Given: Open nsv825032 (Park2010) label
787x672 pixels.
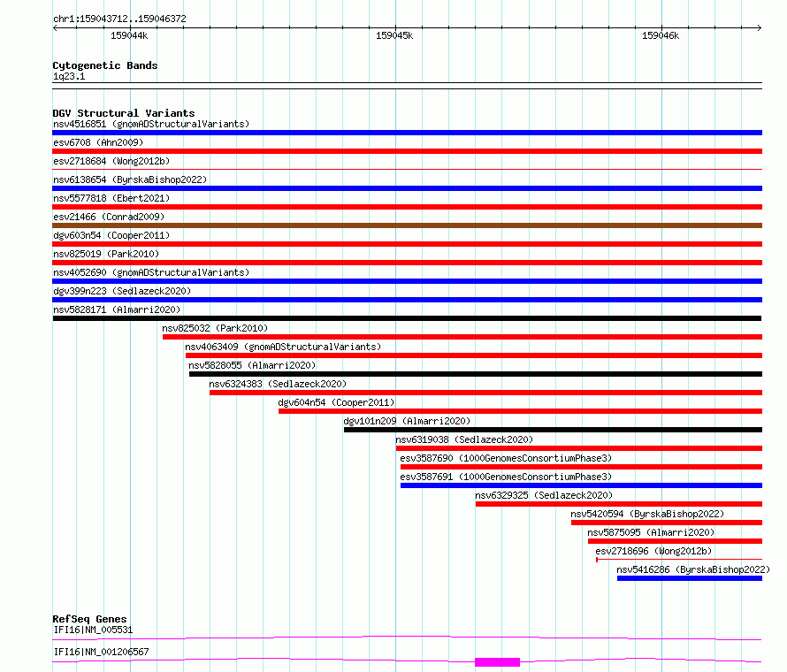Looking at the screenshot, I should (x=215, y=328).
